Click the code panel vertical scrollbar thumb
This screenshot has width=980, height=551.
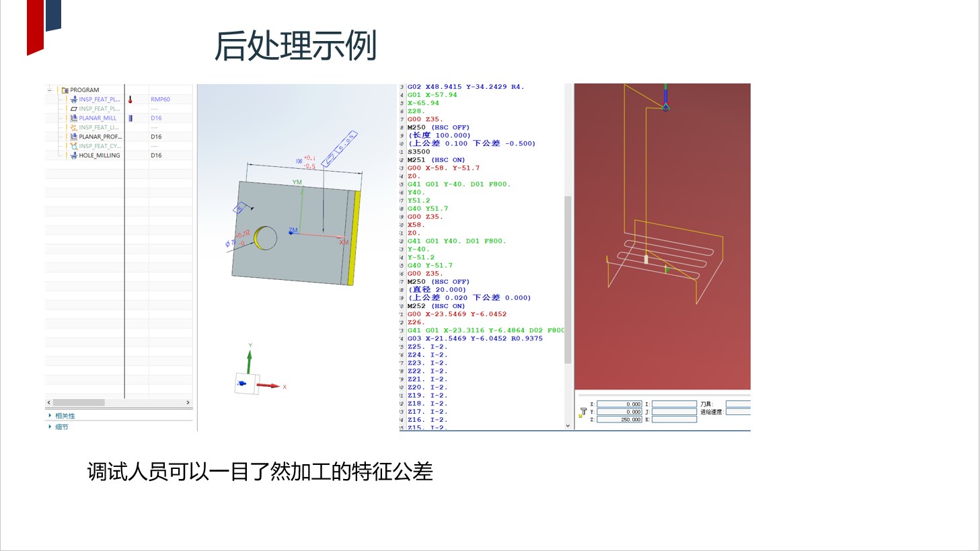pos(568,279)
